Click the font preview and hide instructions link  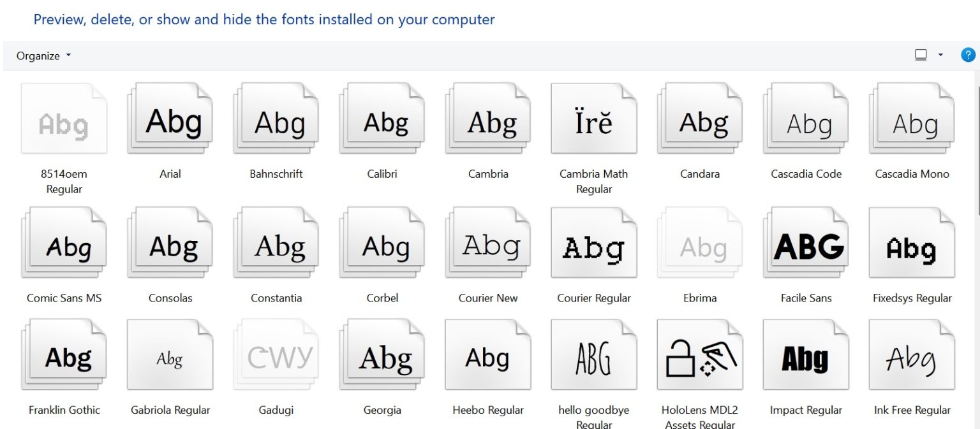(x=264, y=19)
